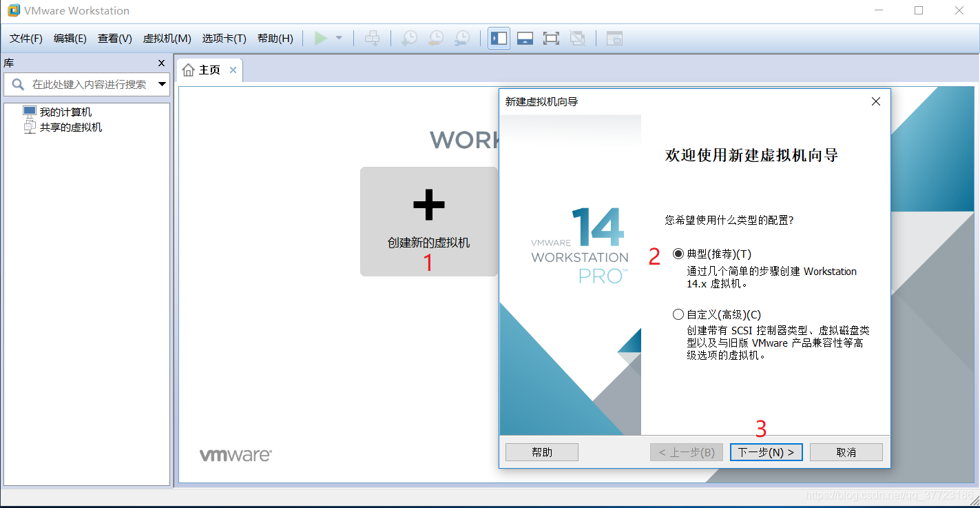The width and height of the screenshot is (980, 508).
Task: Click the Unity mode toolbar icon
Action: pos(578,39)
